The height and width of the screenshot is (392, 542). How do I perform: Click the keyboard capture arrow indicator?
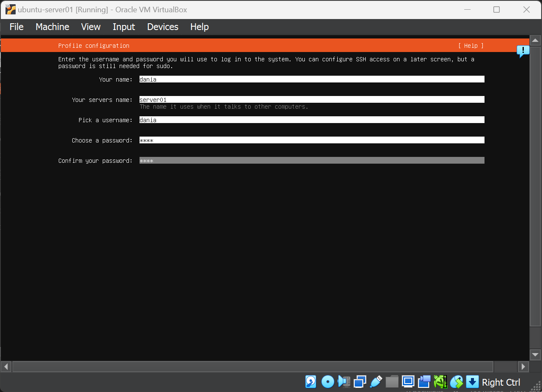pos(472,382)
